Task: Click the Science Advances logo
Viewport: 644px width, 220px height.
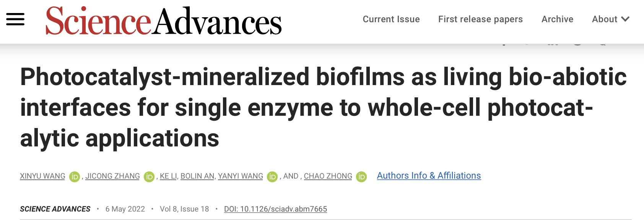Action: tap(163, 21)
